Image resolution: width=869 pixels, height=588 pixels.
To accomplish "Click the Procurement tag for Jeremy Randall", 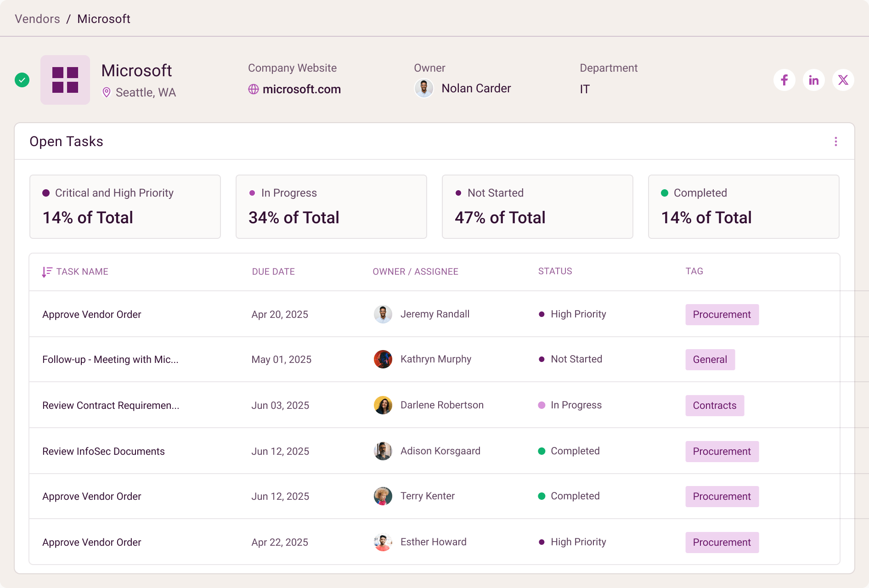I will pos(722,315).
